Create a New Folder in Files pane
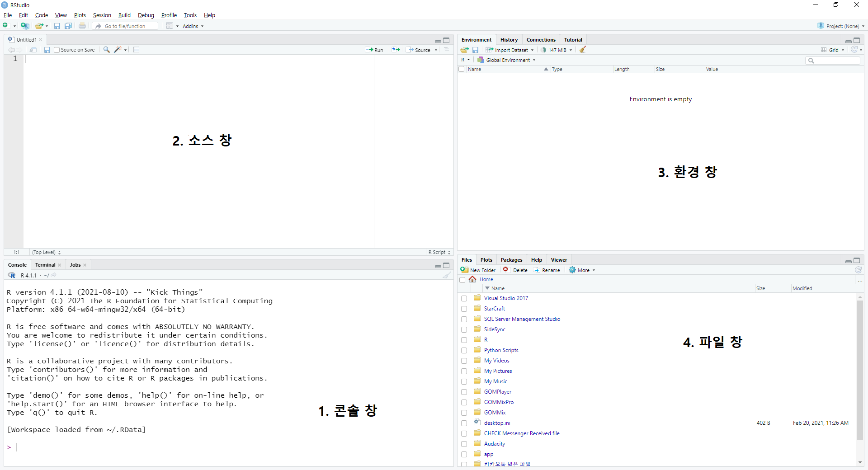Viewport: 868px width, 470px height. click(x=478, y=270)
